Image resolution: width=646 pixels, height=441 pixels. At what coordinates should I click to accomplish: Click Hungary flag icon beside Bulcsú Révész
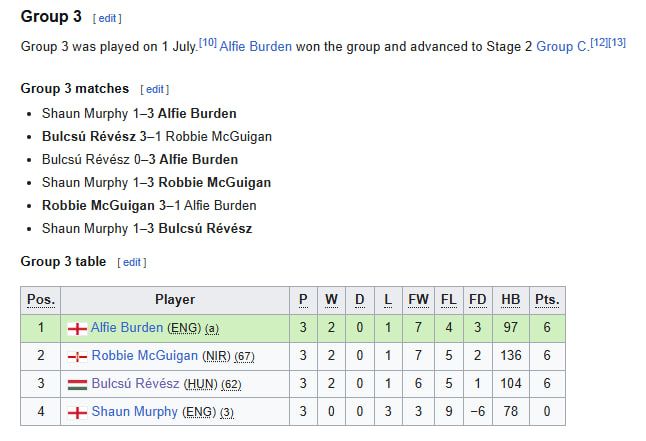pos(77,385)
